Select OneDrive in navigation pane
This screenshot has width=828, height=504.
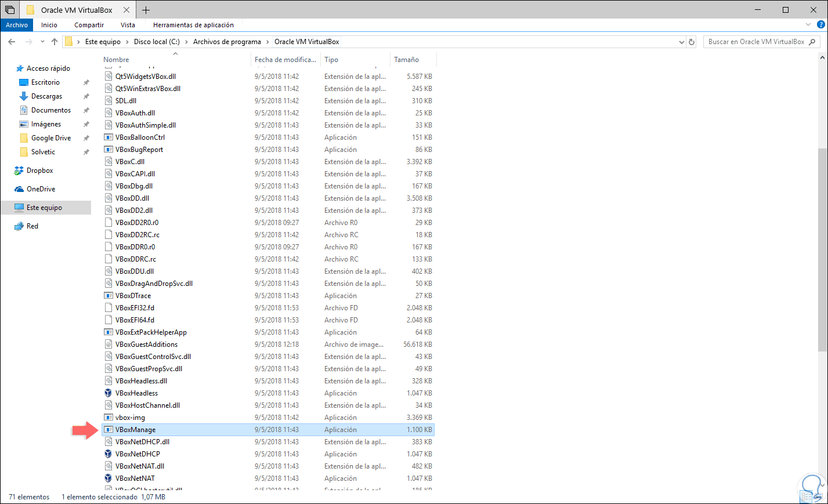tap(41, 189)
